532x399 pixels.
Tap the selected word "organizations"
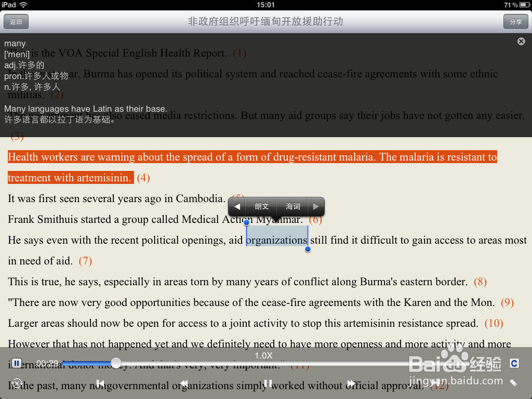pos(277,240)
